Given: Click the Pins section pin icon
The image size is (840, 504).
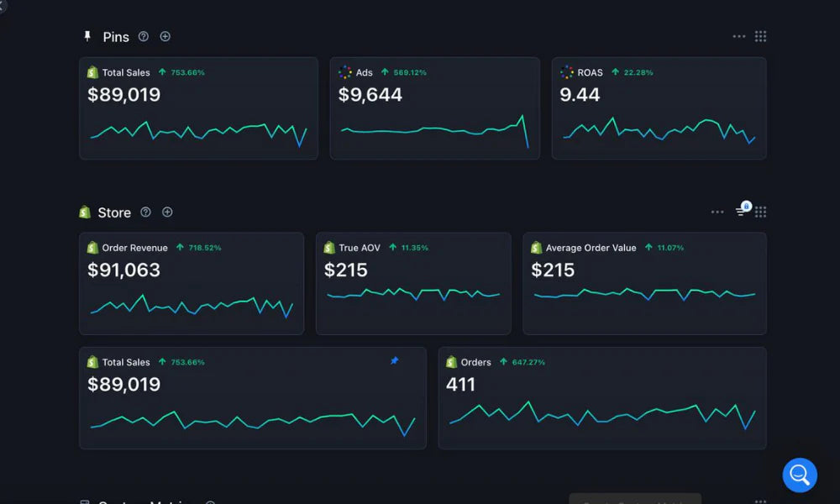Looking at the screenshot, I should (x=87, y=36).
